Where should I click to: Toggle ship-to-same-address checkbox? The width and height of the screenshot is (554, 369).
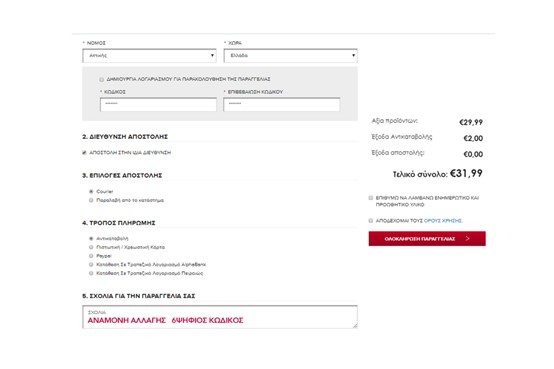(84, 153)
